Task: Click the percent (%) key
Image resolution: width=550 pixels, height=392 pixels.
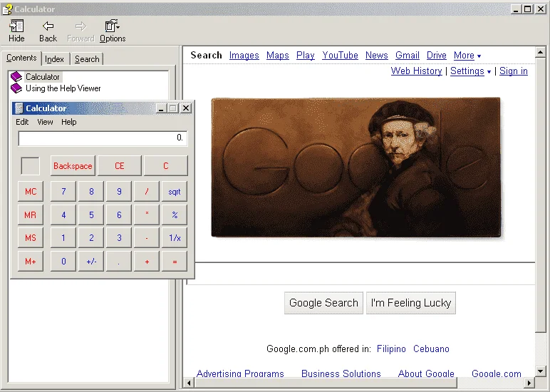Action: tap(175, 215)
